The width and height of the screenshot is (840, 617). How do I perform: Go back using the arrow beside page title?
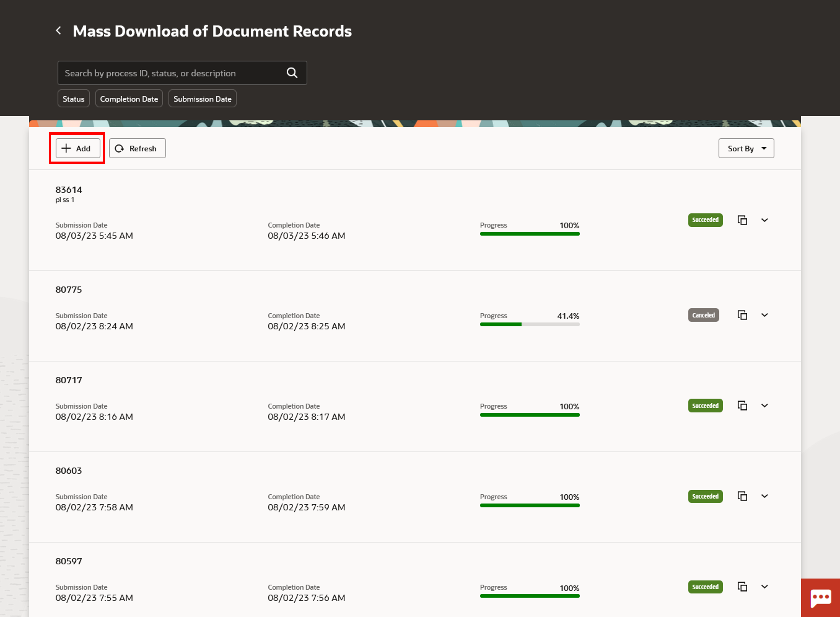click(x=59, y=31)
